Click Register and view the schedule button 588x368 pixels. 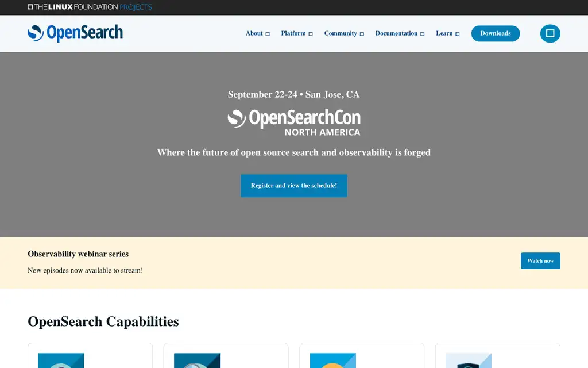tap(294, 186)
